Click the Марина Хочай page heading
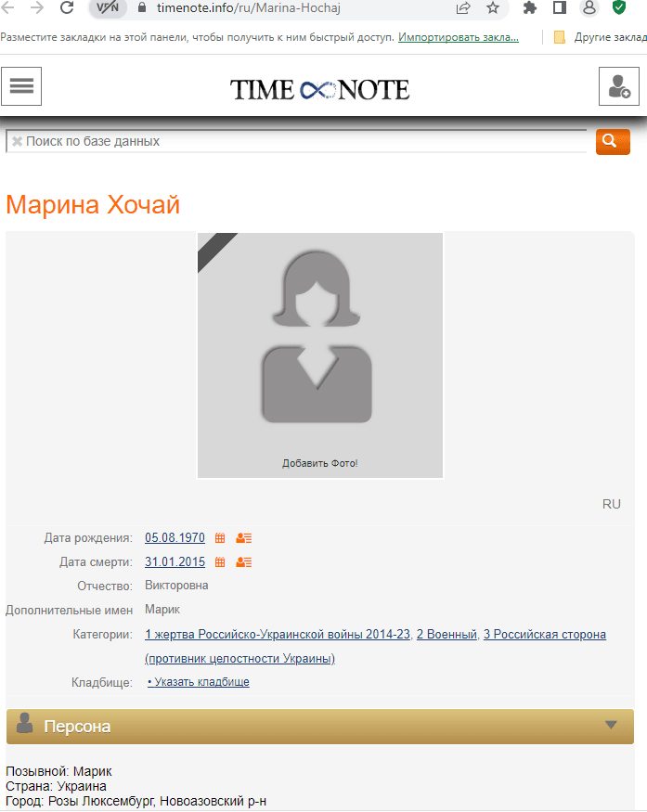 (x=93, y=204)
